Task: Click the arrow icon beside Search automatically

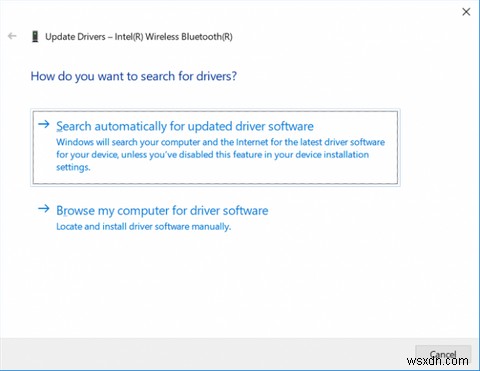Action: point(44,124)
